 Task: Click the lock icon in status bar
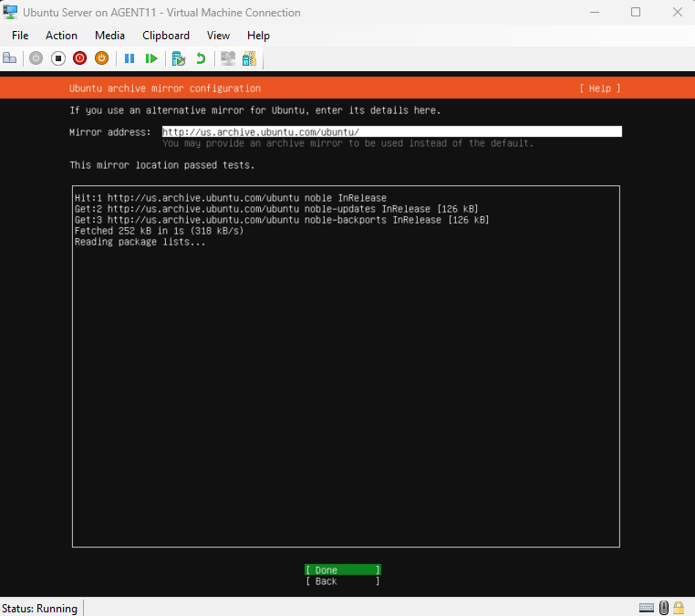point(679,608)
